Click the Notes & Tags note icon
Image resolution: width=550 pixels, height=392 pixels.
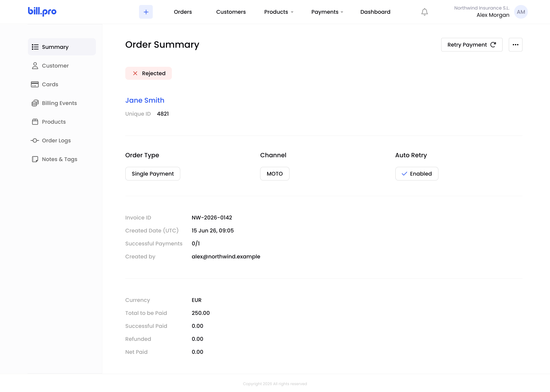(x=35, y=159)
